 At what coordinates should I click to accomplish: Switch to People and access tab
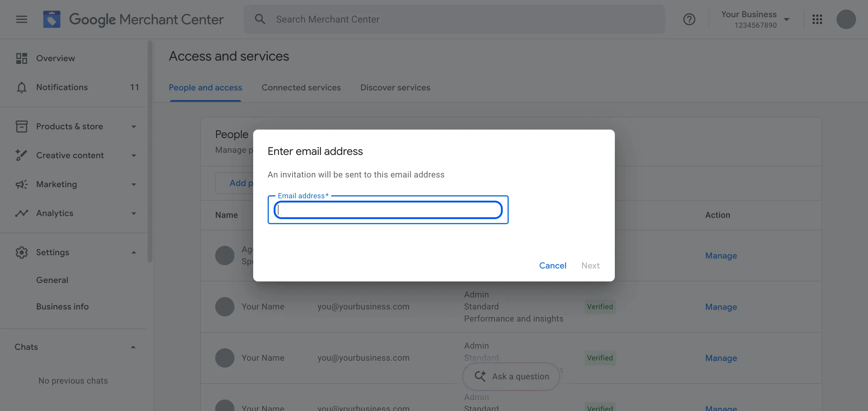pyautogui.click(x=205, y=88)
